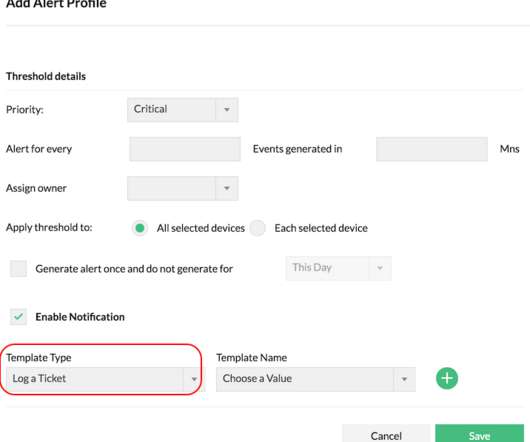This screenshot has width=530, height=442.
Task: Click the 'Apply threshold to:' label
Action: tap(49, 227)
